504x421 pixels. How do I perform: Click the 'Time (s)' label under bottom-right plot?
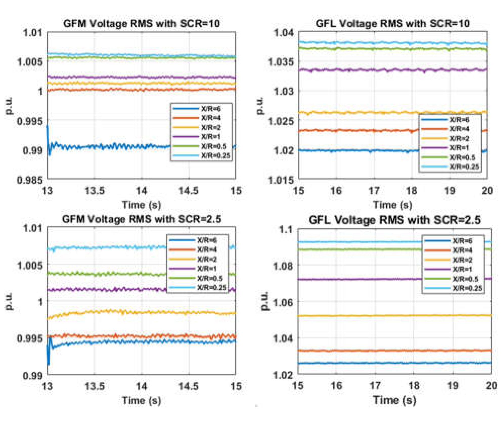395,400
